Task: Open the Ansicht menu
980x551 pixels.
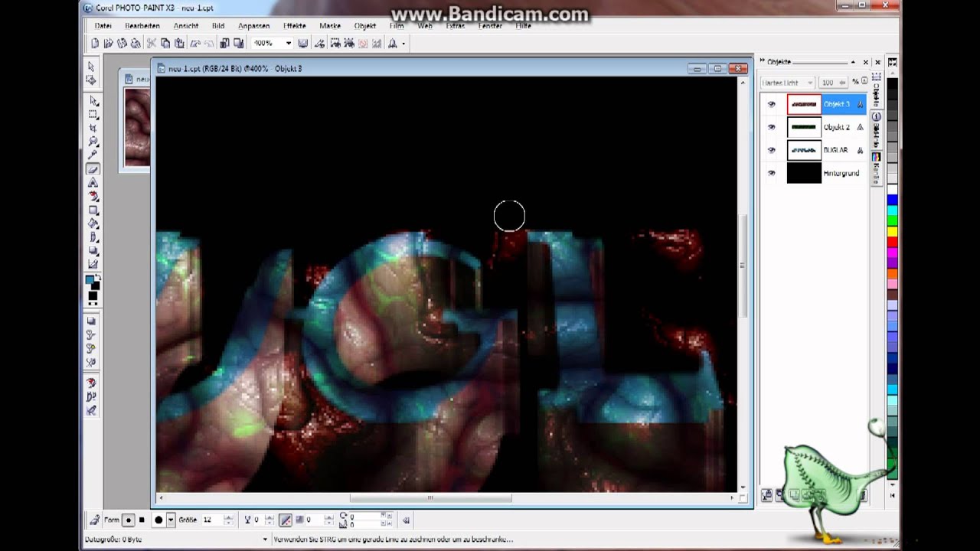Action: (186, 25)
